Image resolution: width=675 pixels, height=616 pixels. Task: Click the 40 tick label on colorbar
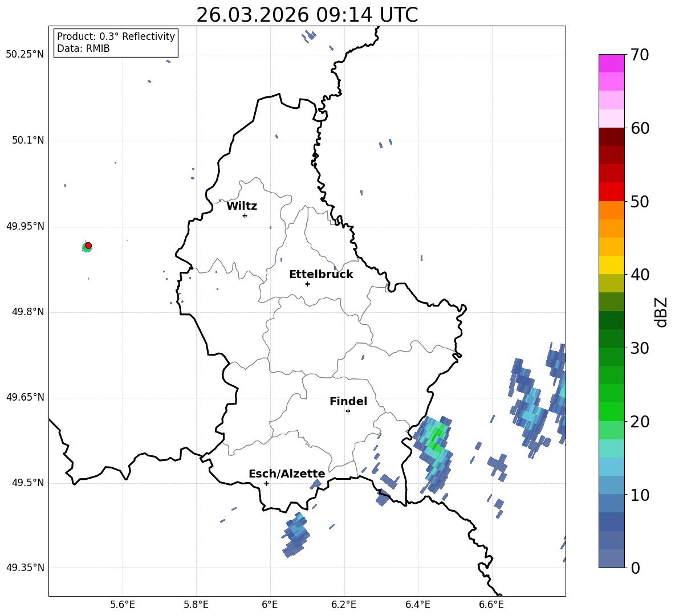640,275
